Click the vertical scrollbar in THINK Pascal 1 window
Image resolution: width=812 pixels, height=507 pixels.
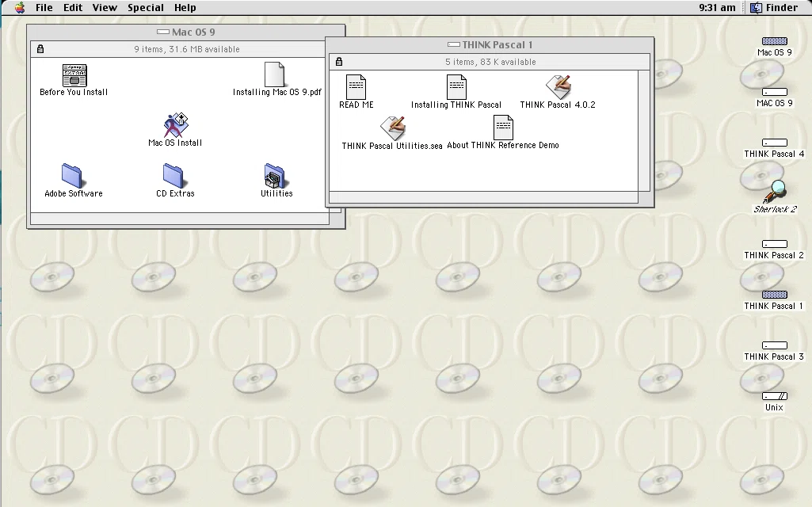tap(644, 131)
